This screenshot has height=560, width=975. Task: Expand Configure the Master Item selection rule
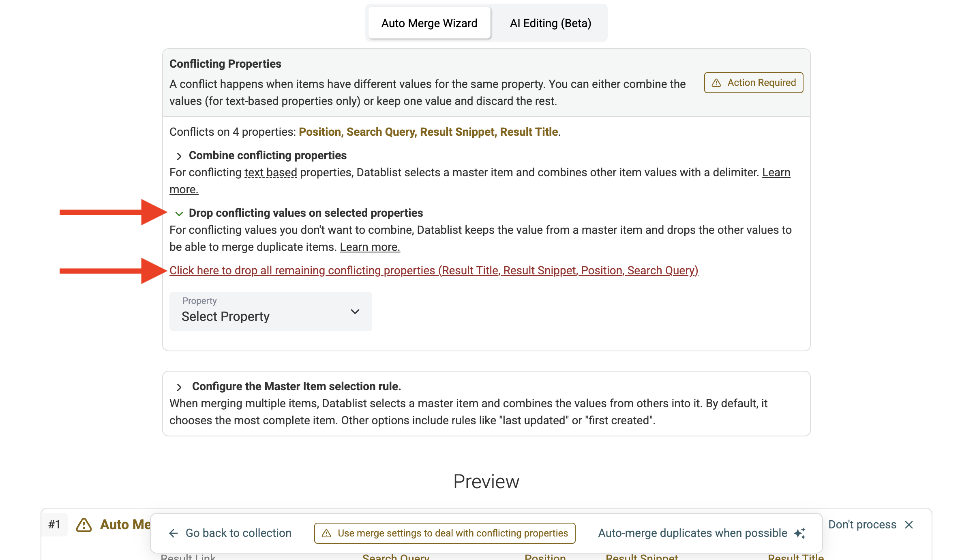click(x=179, y=387)
